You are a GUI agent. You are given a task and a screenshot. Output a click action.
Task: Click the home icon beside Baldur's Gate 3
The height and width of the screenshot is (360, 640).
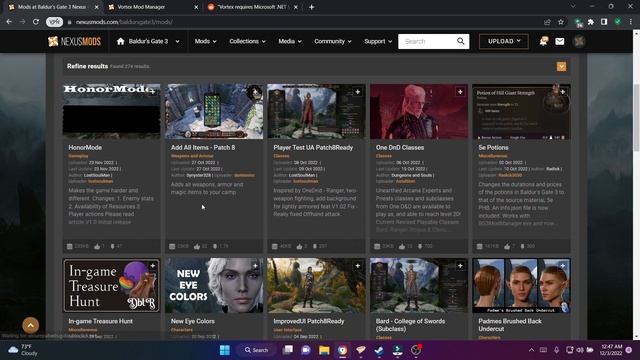pos(120,41)
